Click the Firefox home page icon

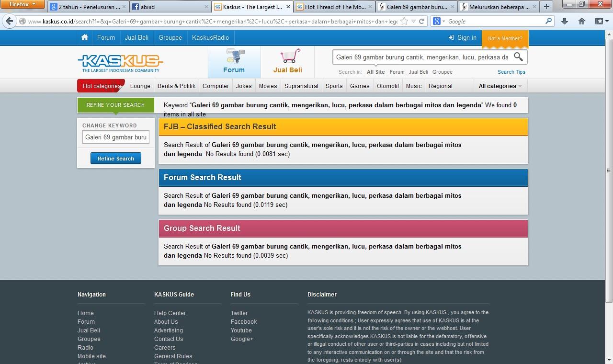click(x=582, y=21)
